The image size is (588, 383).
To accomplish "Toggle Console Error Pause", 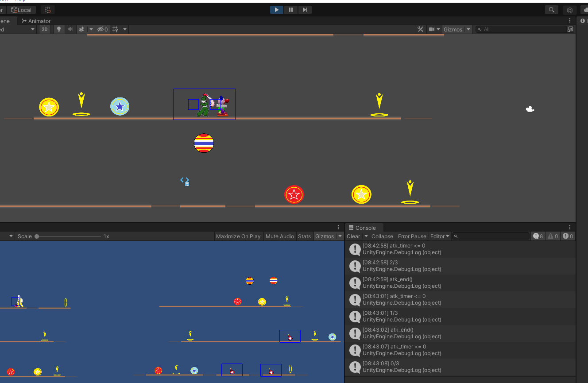I will tap(412, 236).
